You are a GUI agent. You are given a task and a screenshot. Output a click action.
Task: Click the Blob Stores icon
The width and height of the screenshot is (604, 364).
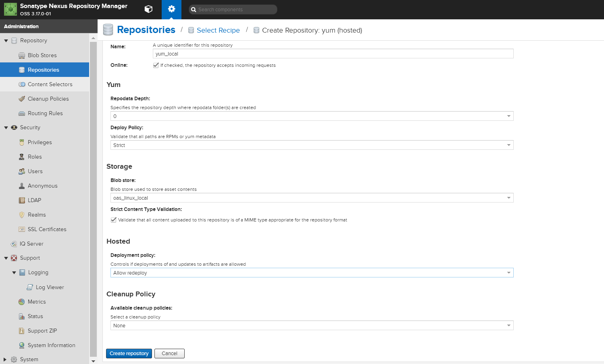pyautogui.click(x=22, y=55)
